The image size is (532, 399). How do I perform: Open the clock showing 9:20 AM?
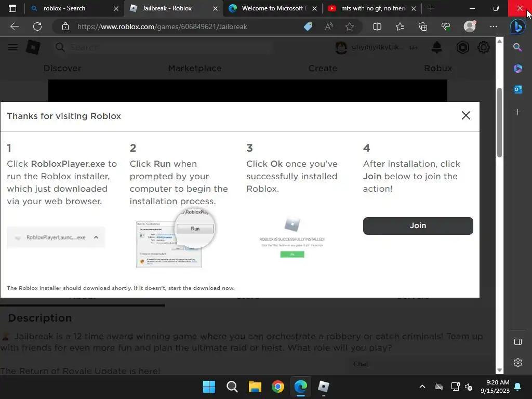coord(495,387)
